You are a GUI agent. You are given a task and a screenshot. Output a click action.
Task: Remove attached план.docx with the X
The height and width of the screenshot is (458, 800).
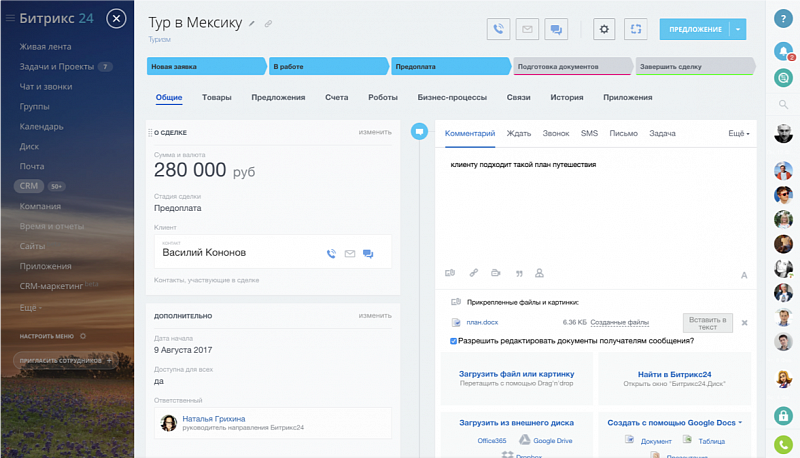(744, 323)
